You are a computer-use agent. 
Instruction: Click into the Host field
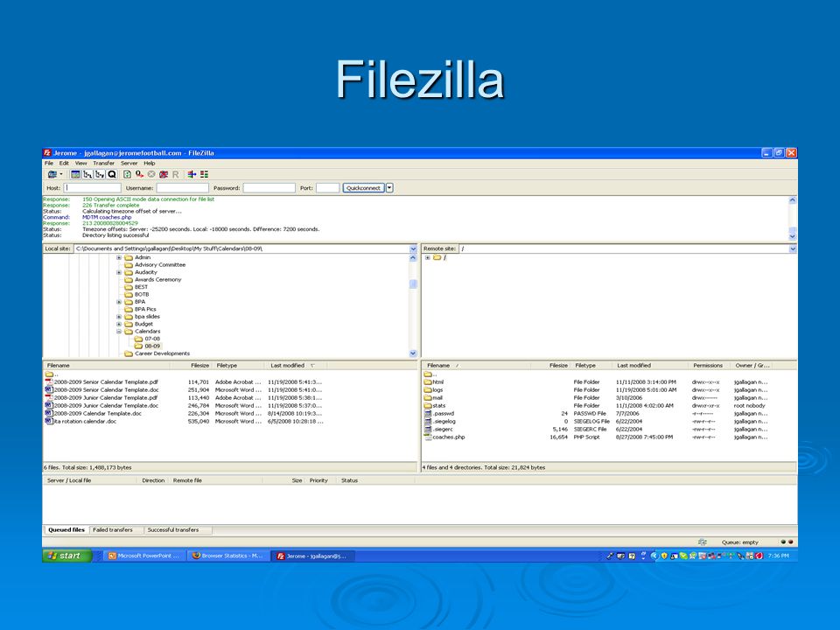pyautogui.click(x=93, y=188)
